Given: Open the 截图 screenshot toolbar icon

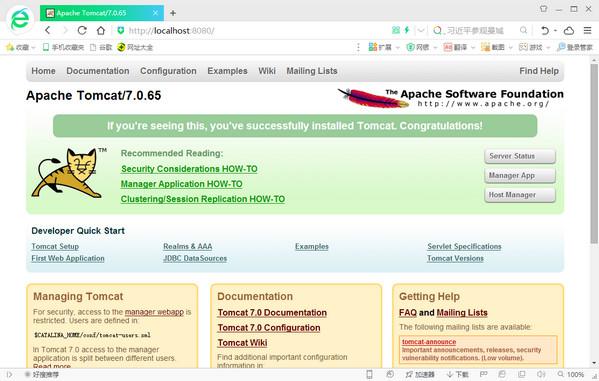Looking at the screenshot, I should click(x=493, y=47).
